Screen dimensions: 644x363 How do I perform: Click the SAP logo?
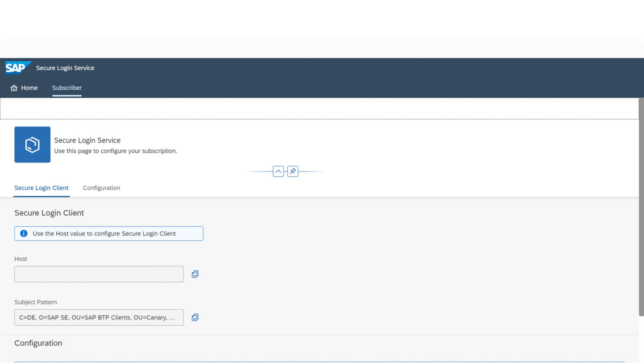(18, 68)
